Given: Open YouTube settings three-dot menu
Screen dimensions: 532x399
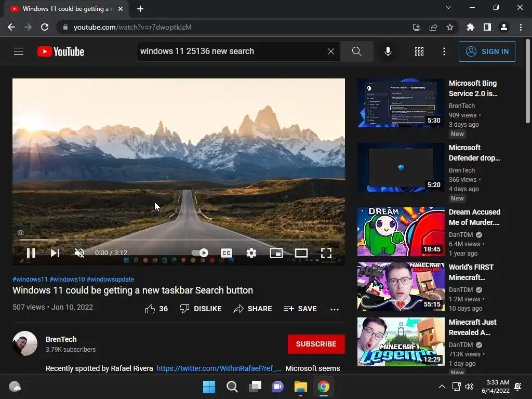Looking at the screenshot, I should click(444, 51).
